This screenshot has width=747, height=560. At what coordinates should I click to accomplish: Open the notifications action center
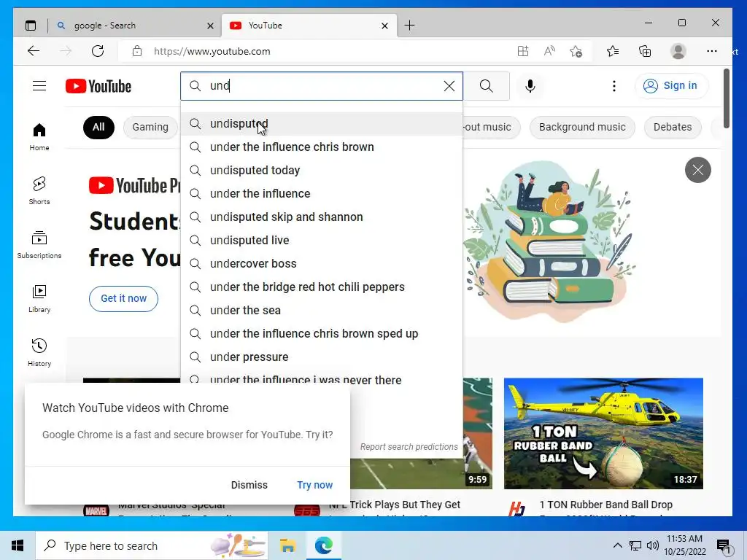point(724,547)
